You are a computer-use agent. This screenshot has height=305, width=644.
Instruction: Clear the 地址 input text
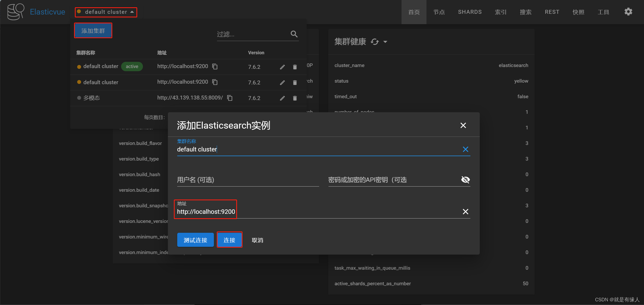(x=465, y=211)
